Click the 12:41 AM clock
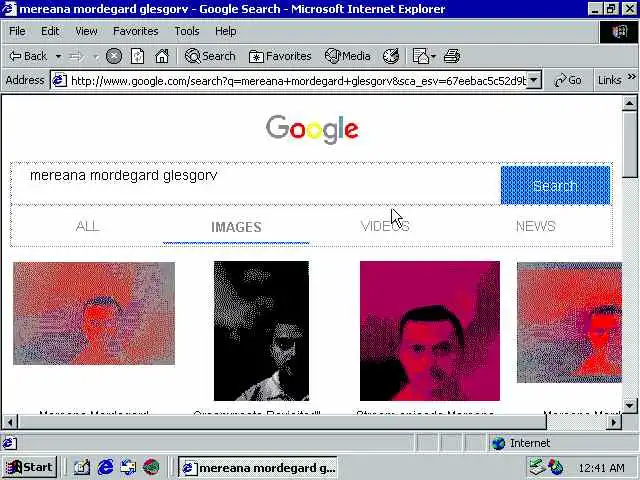Viewport: 640px width, 480px height. (602, 468)
